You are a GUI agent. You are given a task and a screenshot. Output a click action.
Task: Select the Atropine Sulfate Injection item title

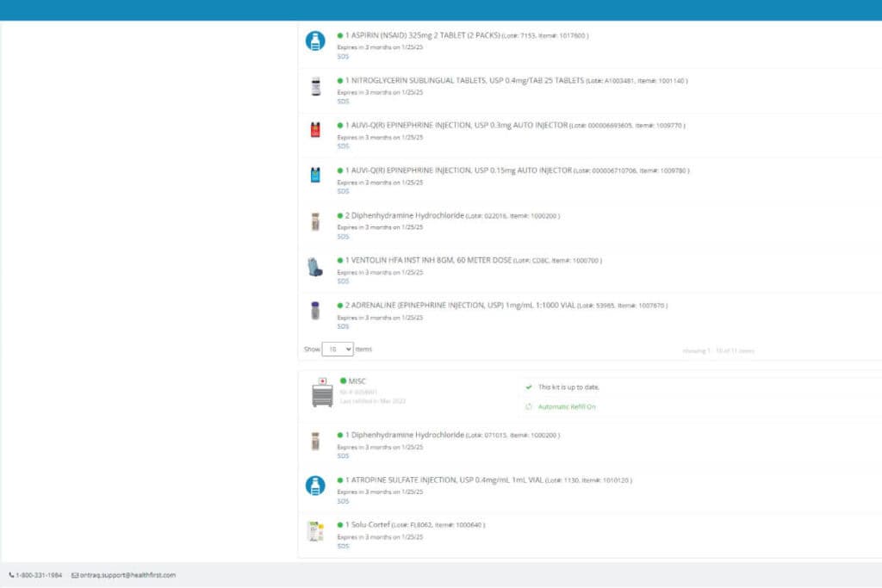pyautogui.click(x=444, y=480)
